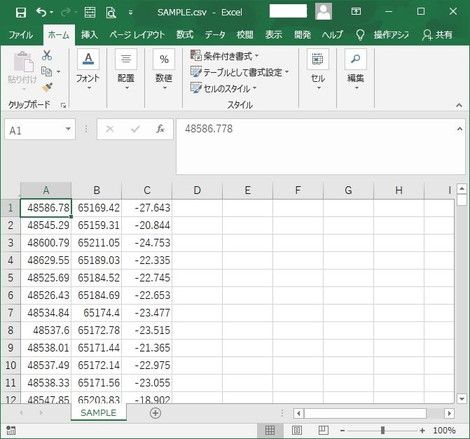Click the Copy icon in clipboard group
Viewport: 470px width, 439px height.
click(x=47, y=71)
